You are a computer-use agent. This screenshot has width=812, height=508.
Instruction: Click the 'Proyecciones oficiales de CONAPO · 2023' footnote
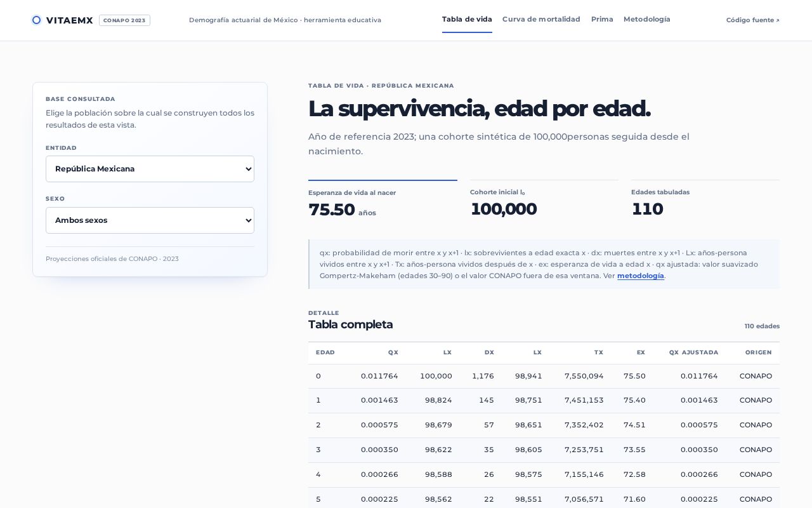pyautogui.click(x=112, y=259)
